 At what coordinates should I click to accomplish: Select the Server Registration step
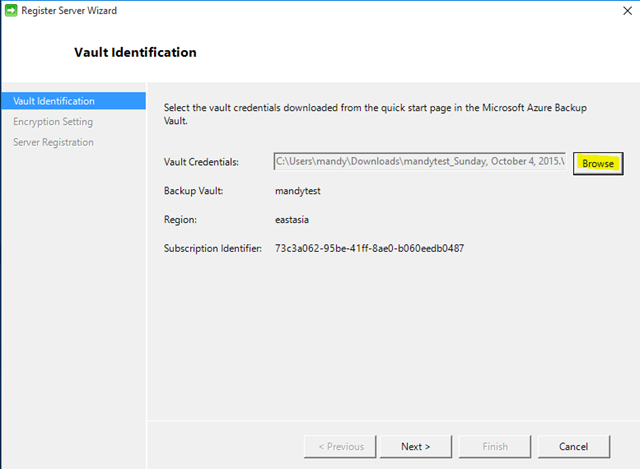(53, 142)
